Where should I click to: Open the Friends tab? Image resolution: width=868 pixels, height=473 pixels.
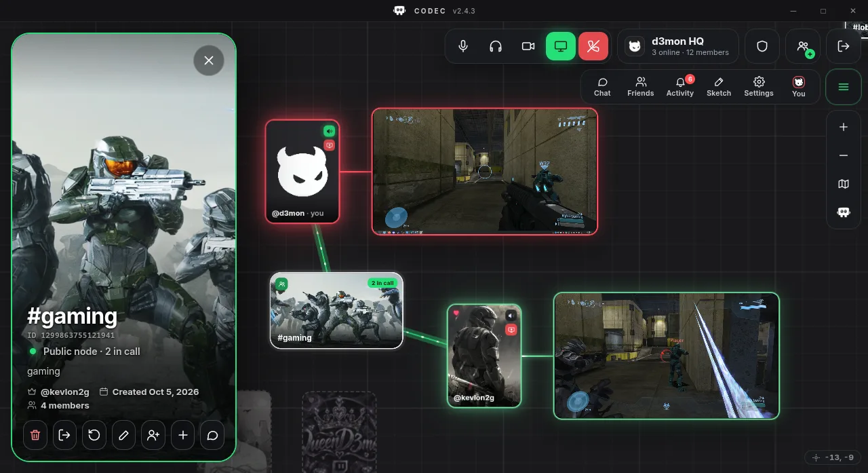point(641,87)
